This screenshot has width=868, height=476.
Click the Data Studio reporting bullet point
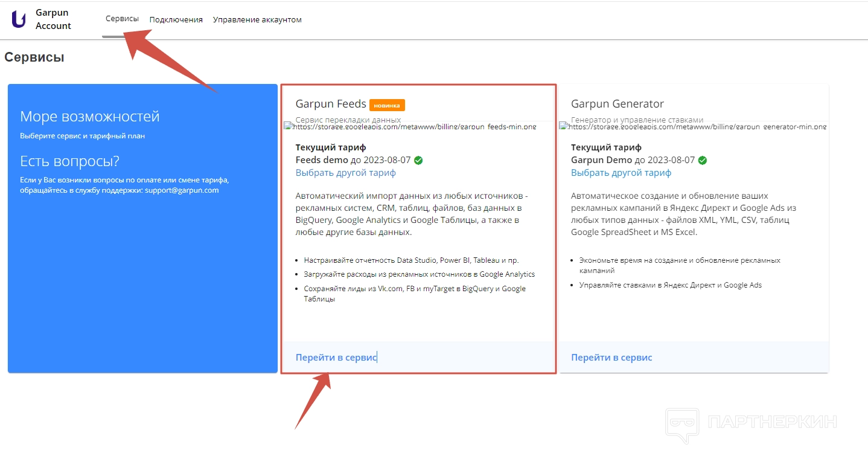pyautogui.click(x=411, y=260)
